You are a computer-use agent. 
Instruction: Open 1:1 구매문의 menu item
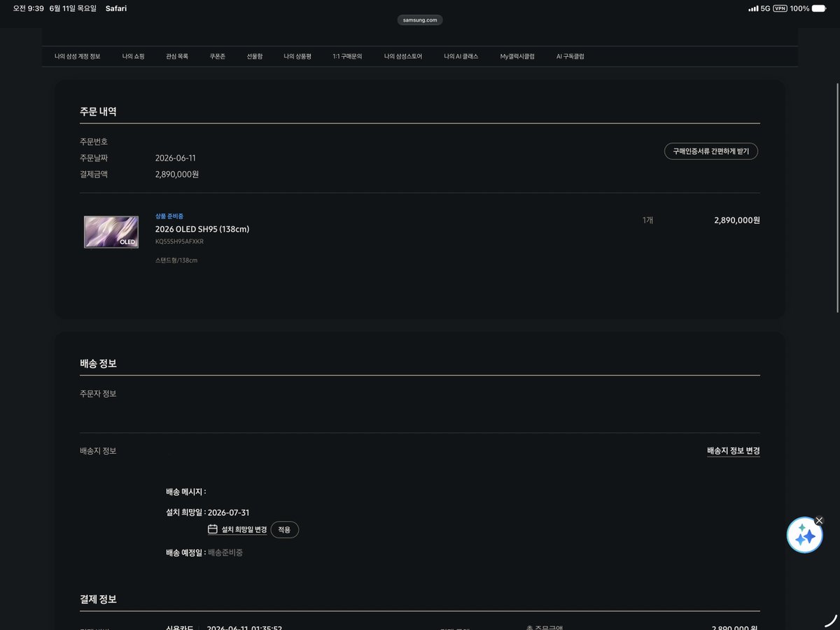click(x=347, y=56)
